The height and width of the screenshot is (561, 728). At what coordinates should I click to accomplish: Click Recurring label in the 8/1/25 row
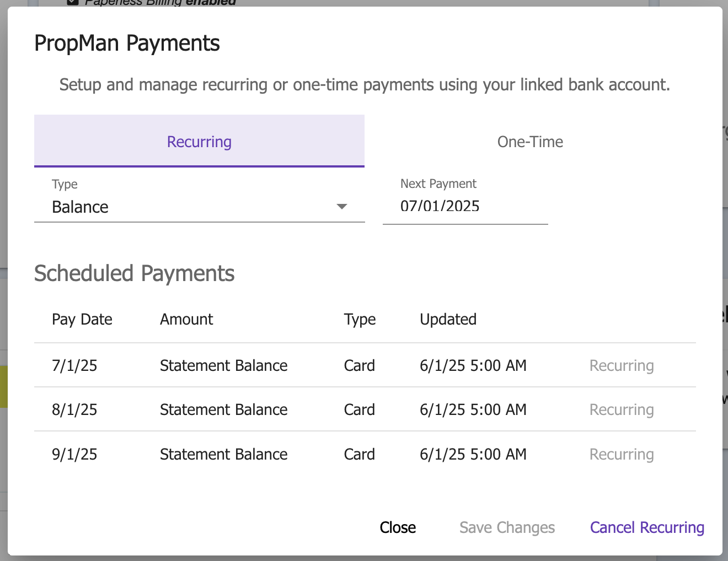point(622,410)
